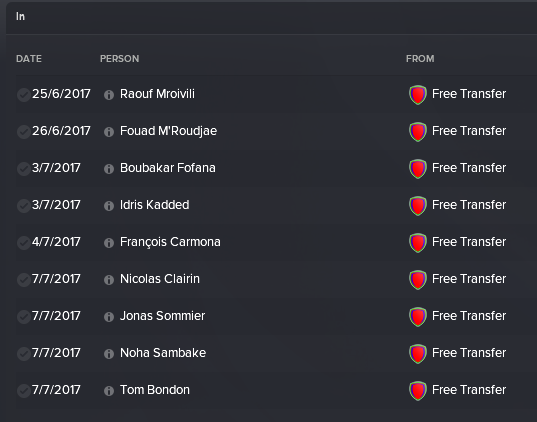Image resolution: width=537 pixels, height=422 pixels.
Task: Sort list by the PERSON column header
Action: click(120, 59)
